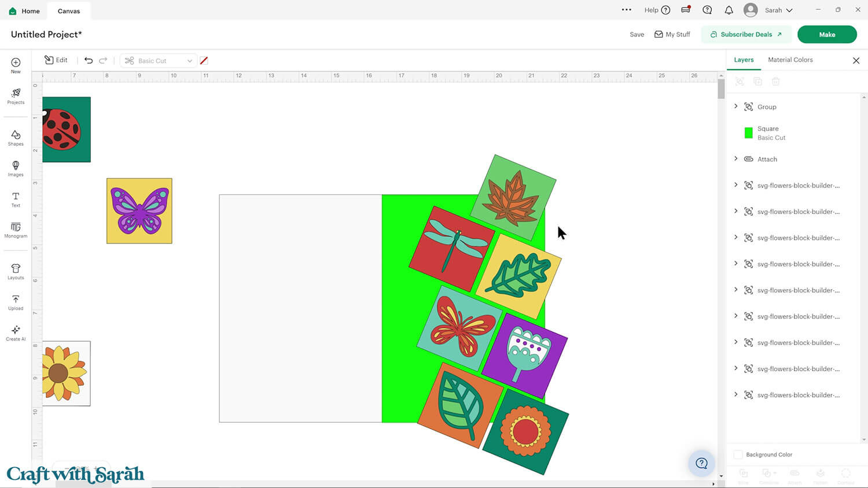This screenshot has width=868, height=488.
Task: Click the toolbar color swatch with red slash
Action: tap(204, 60)
